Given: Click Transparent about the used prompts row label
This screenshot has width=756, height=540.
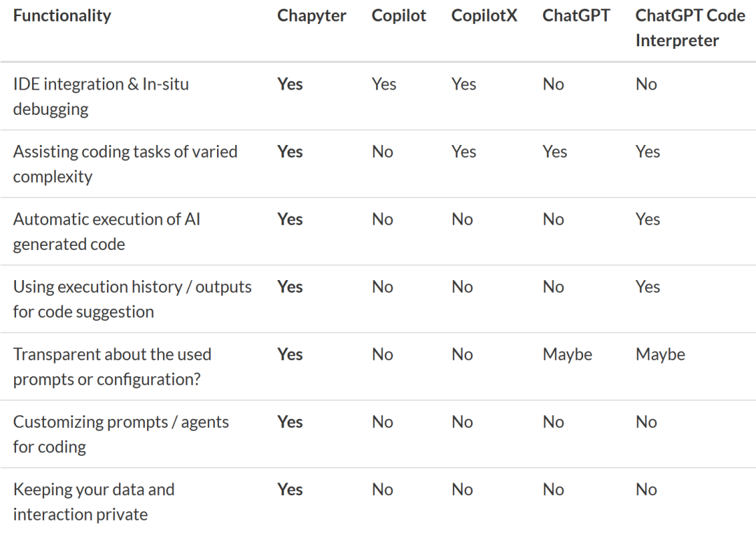Looking at the screenshot, I should click(x=112, y=367).
